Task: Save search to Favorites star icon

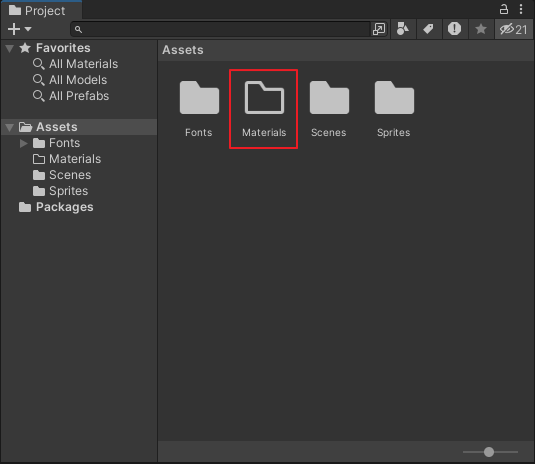Action: [481, 29]
